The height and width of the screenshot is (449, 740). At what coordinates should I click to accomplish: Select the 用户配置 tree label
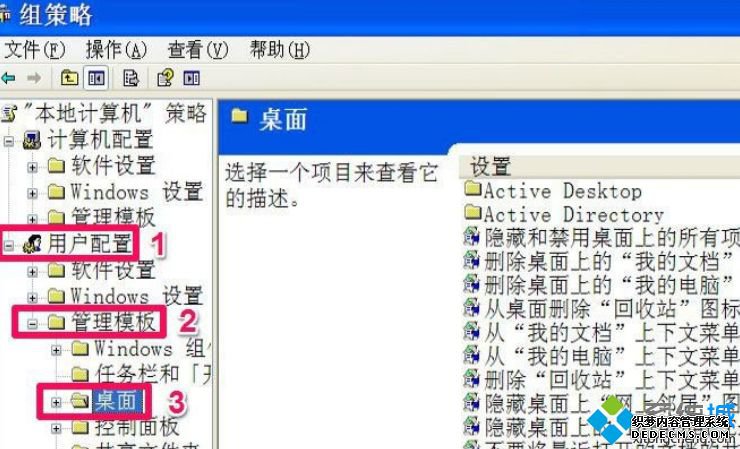click(89, 245)
